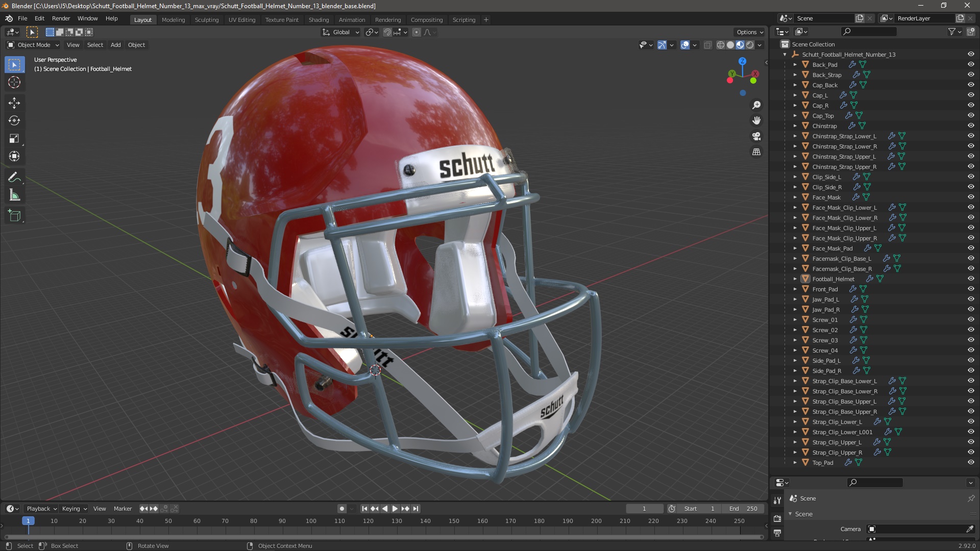Select the Select Box tool

tap(14, 65)
